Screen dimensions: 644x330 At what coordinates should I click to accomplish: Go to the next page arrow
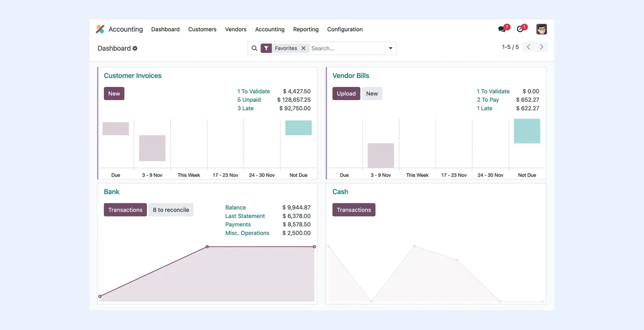tap(542, 47)
